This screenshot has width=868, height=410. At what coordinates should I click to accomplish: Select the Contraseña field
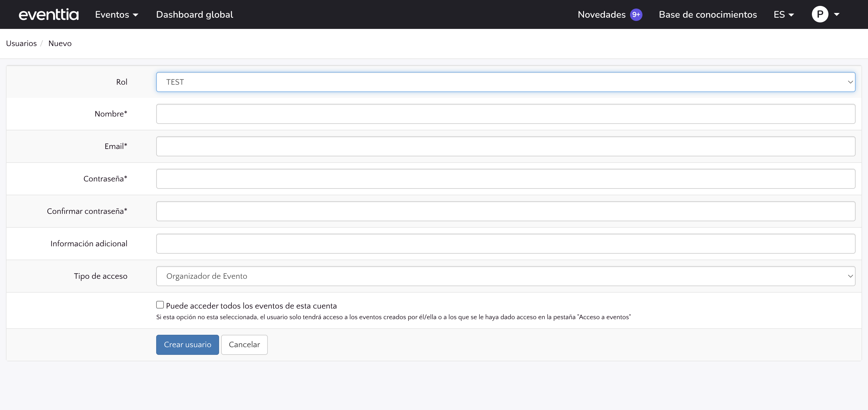click(505, 179)
